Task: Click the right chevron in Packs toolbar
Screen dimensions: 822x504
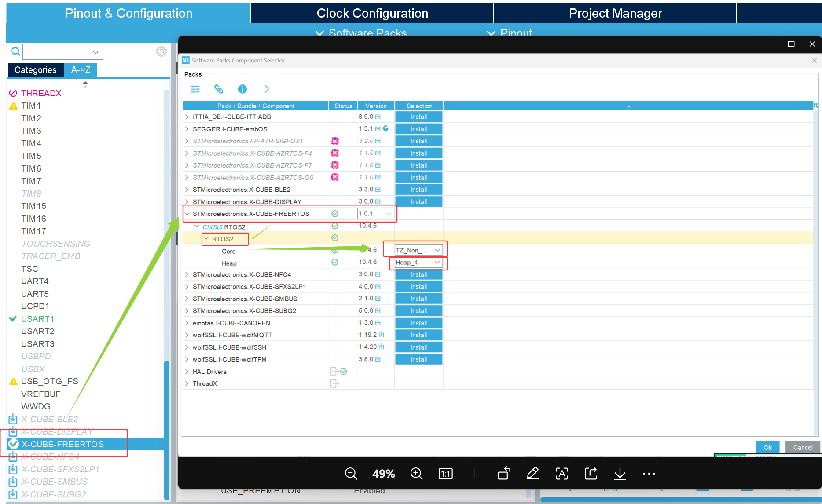Action: (267, 89)
